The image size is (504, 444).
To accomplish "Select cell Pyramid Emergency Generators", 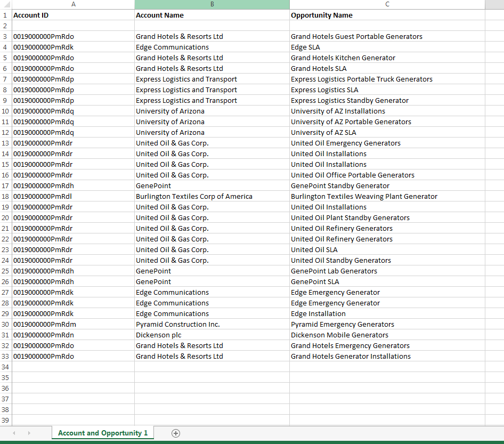I will pyautogui.click(x=387, y=325).
